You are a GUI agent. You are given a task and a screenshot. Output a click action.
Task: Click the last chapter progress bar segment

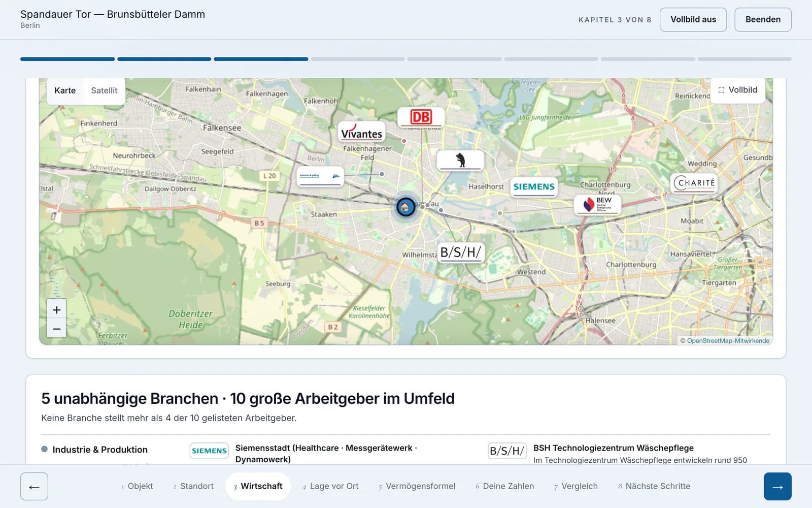745,59
